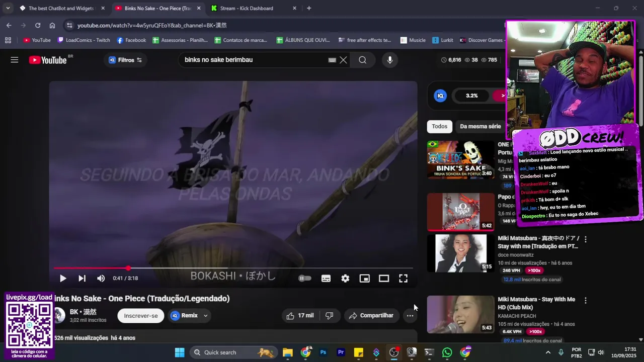Click the search magnifier button
644x362 pixels.
[x=362, y=60]
